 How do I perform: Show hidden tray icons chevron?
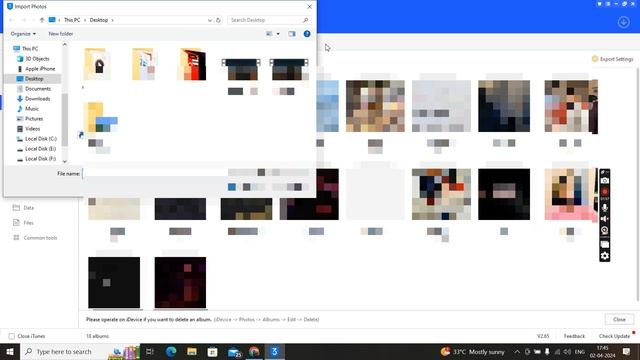coord(517,352)
